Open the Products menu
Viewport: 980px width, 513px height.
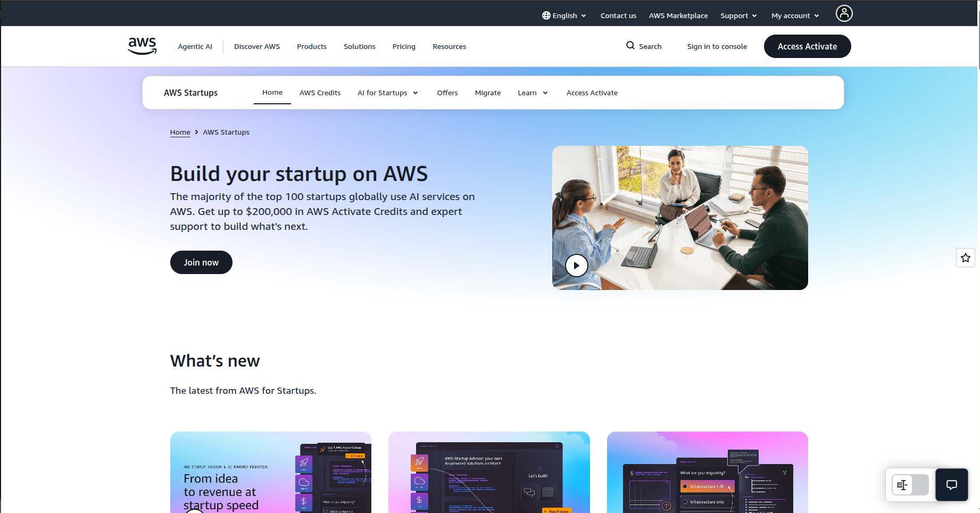pyautogui.click(x=312, y=46)
